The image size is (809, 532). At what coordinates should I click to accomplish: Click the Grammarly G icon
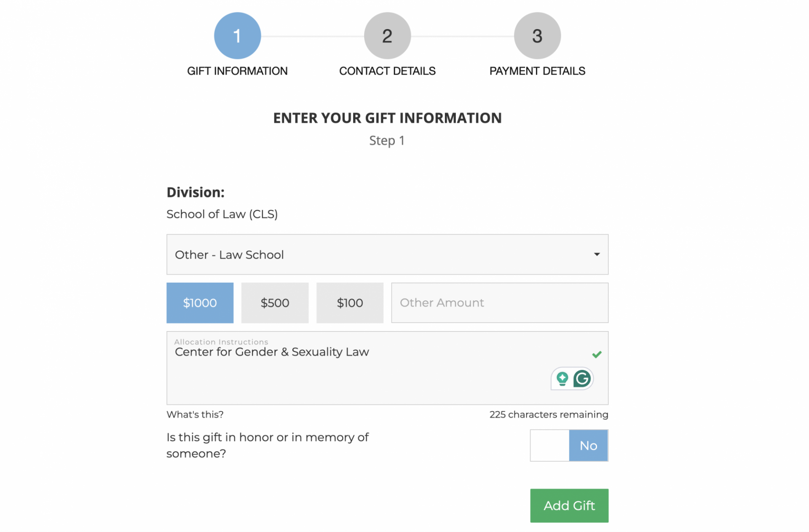pyautogui.click(x=581, y=378)
